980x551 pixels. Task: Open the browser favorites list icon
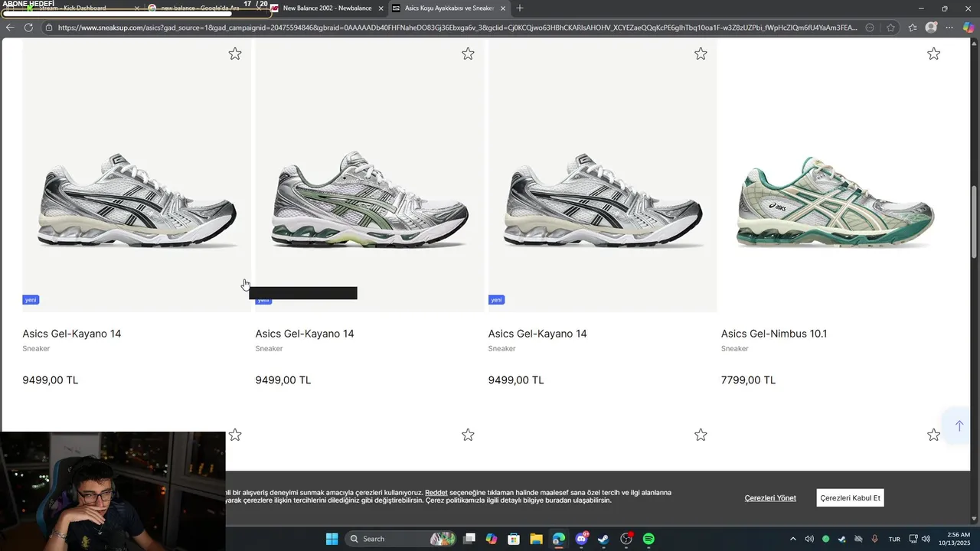(x=912, y=28)
